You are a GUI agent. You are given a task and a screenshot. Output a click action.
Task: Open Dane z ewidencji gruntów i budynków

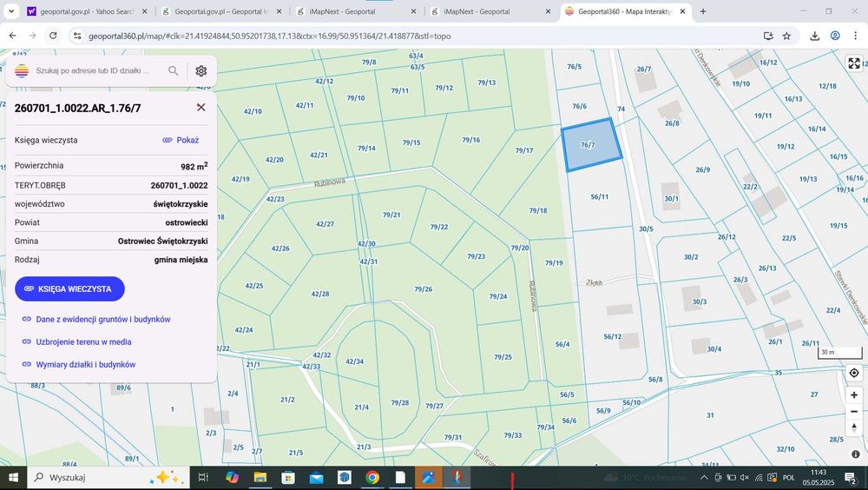point(96,319)
